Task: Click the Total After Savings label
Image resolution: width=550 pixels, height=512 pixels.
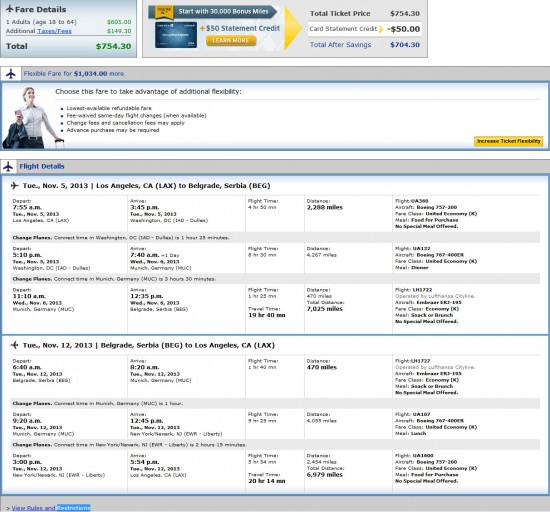Action: coord(340,45)
